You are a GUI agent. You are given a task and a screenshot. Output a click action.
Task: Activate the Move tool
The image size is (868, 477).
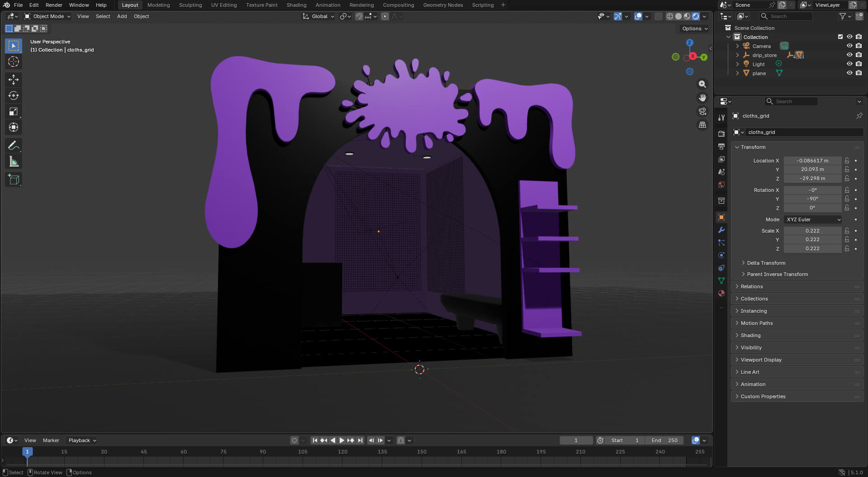pyautogui.click(x=14, y=80)
